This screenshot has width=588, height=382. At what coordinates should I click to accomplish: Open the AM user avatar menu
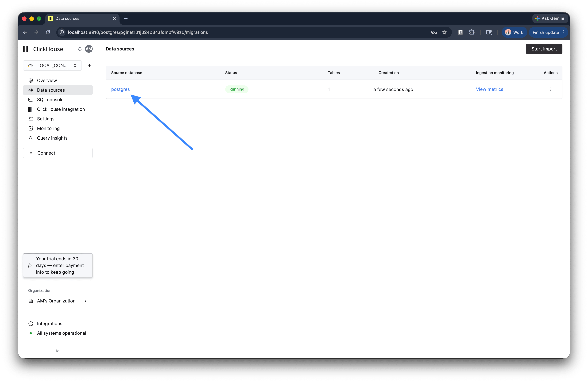[89, 49]
